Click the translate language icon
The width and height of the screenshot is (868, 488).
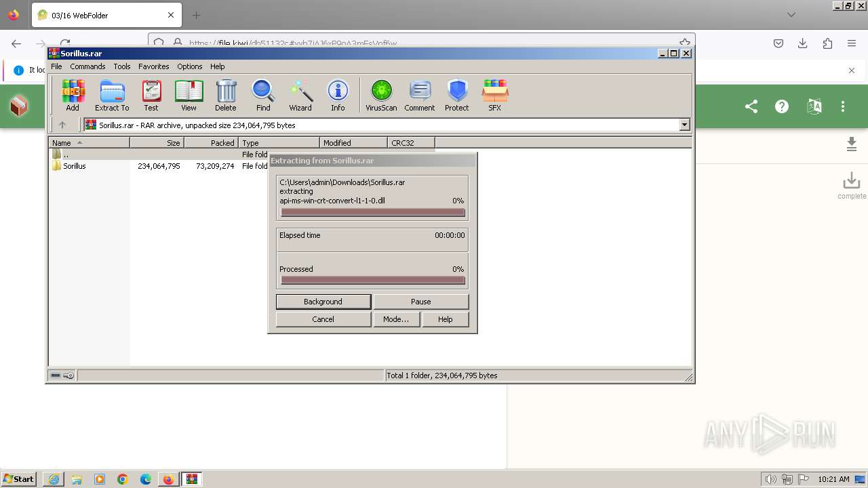814,106
